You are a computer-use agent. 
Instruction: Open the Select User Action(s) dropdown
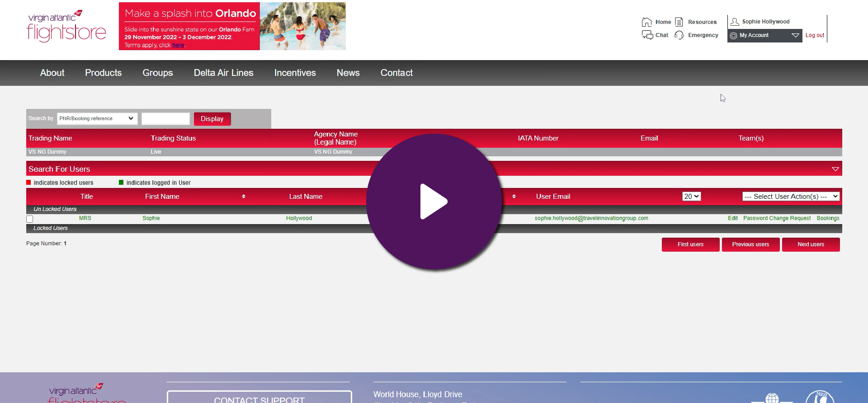tap(791, 197)
